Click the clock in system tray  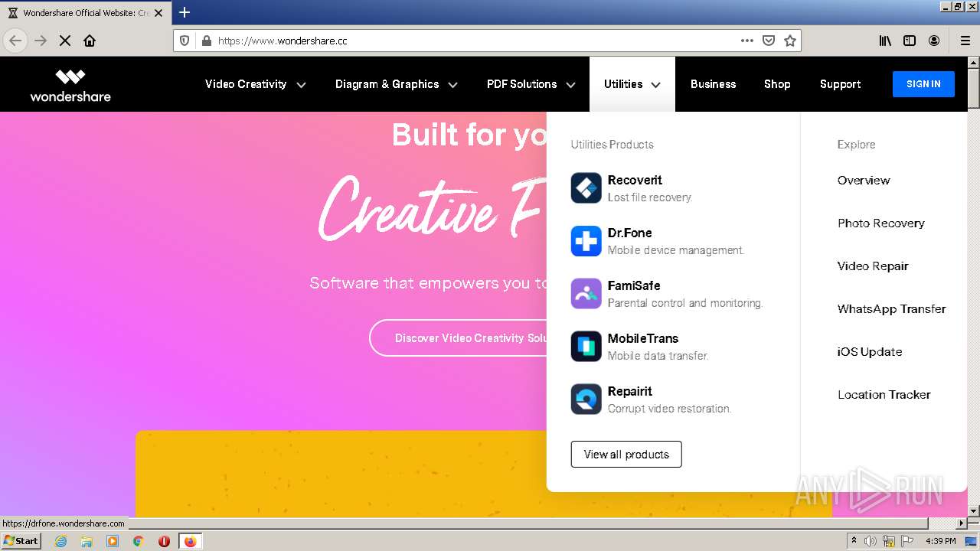pos(940,541)
